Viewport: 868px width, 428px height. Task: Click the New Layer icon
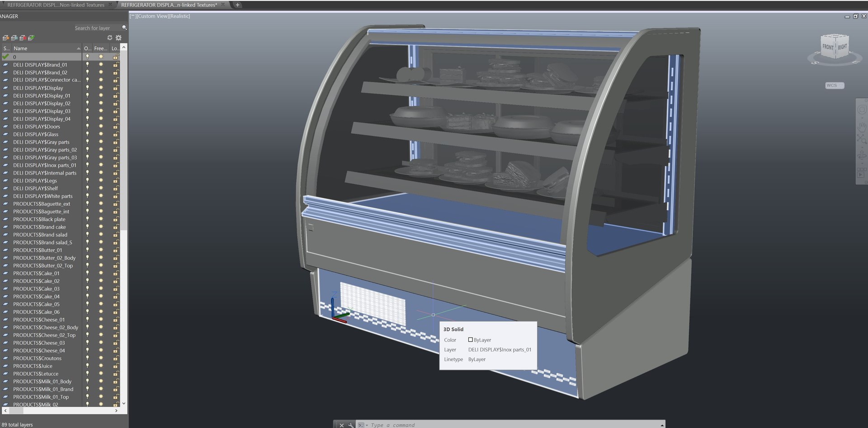(6, 38)
